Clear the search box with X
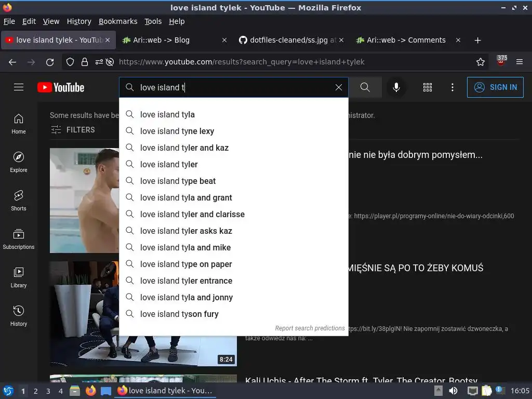Image resolution: width=532 pixels, height=399 pixels. (339, 87)
